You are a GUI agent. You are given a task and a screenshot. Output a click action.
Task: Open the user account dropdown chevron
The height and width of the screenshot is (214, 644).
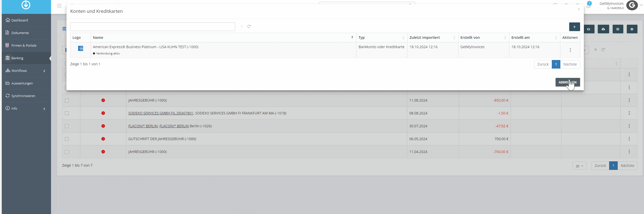click(x=641, y=5)
